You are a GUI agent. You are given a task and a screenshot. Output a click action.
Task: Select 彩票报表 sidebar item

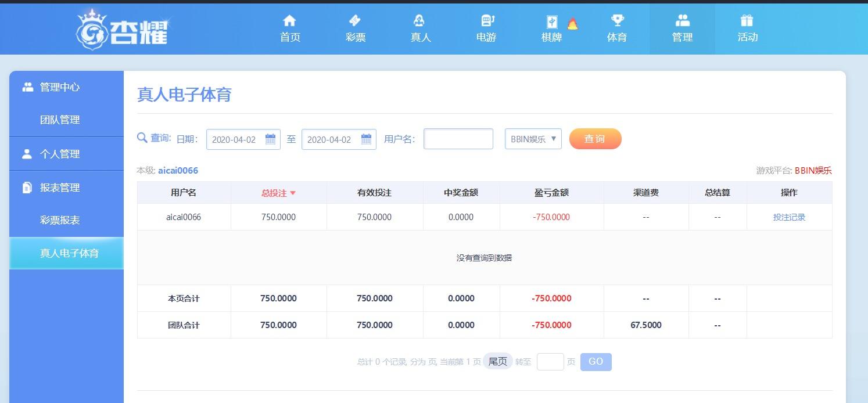coord(60,220)
